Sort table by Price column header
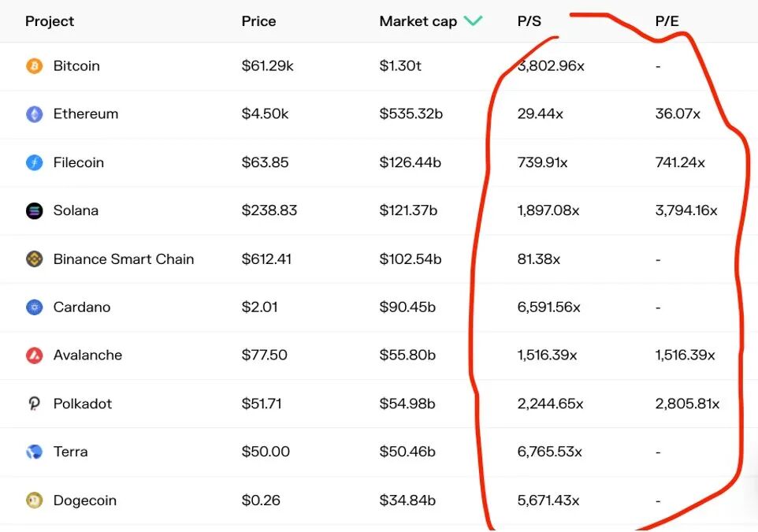 pos(258,21)
